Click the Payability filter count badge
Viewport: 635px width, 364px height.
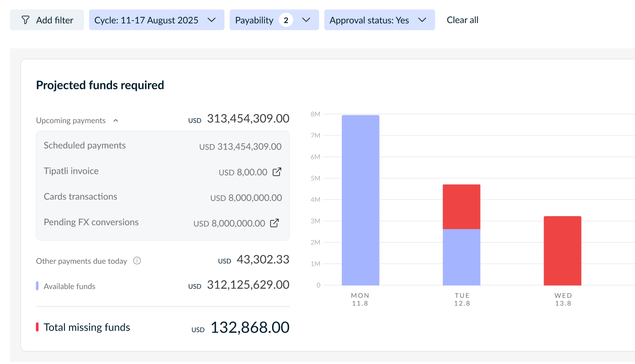[x=286, y=20]
